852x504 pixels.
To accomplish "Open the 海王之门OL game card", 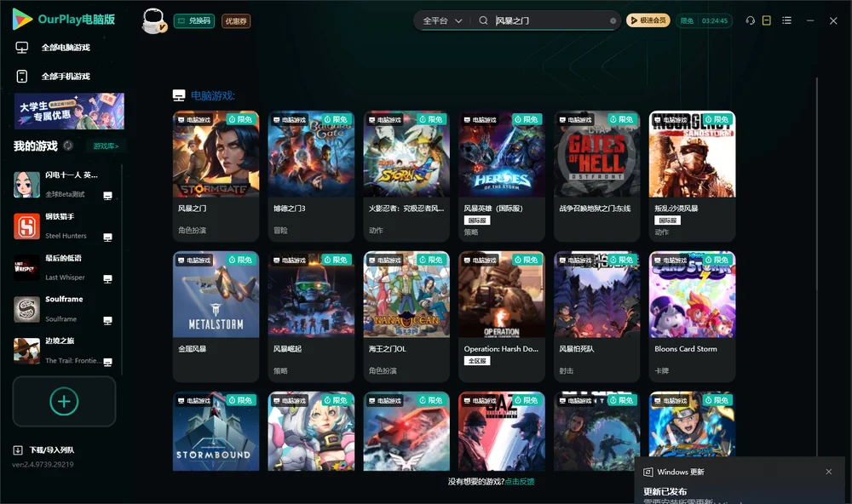I will point(406,317).
